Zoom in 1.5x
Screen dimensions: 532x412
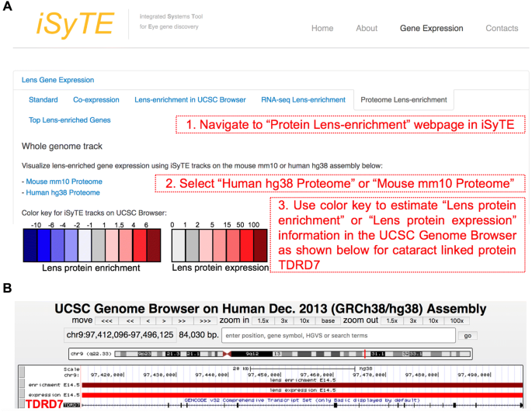click(263, 320)
